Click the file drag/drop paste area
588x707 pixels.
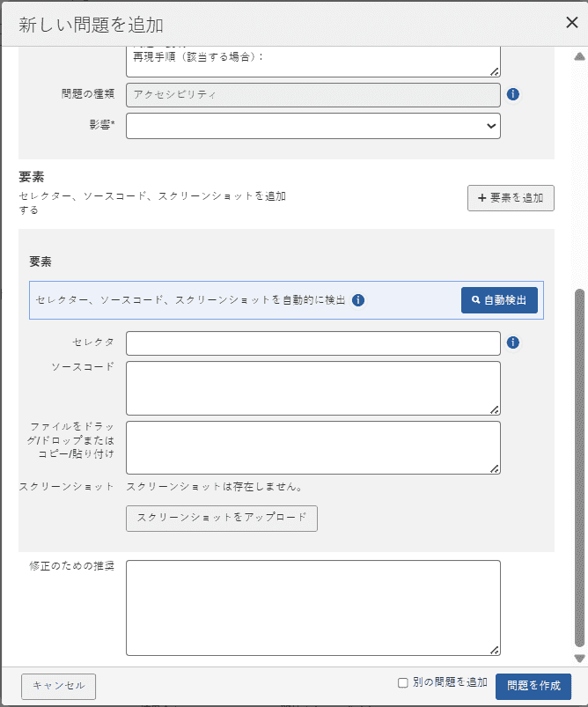pos(312,447)
